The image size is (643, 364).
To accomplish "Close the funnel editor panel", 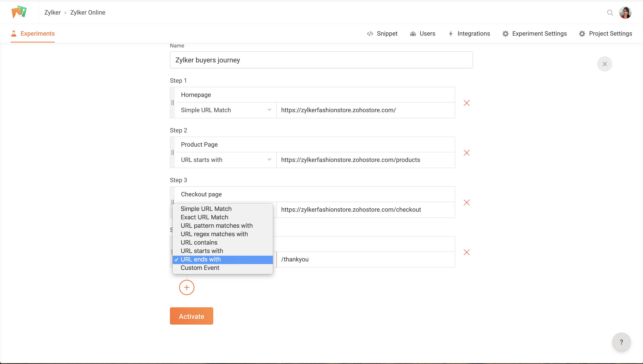I will pos(605,64).
